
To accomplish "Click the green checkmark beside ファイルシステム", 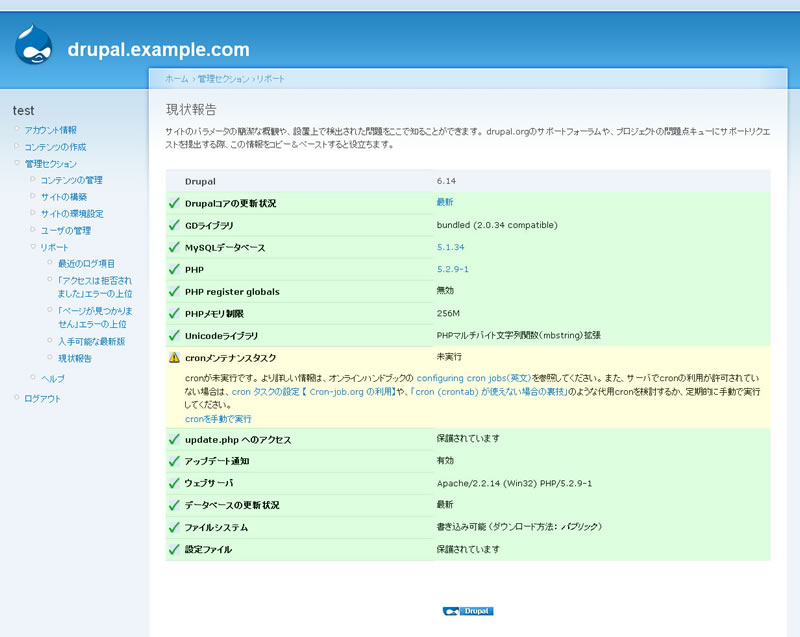I will tap(174, 527).
